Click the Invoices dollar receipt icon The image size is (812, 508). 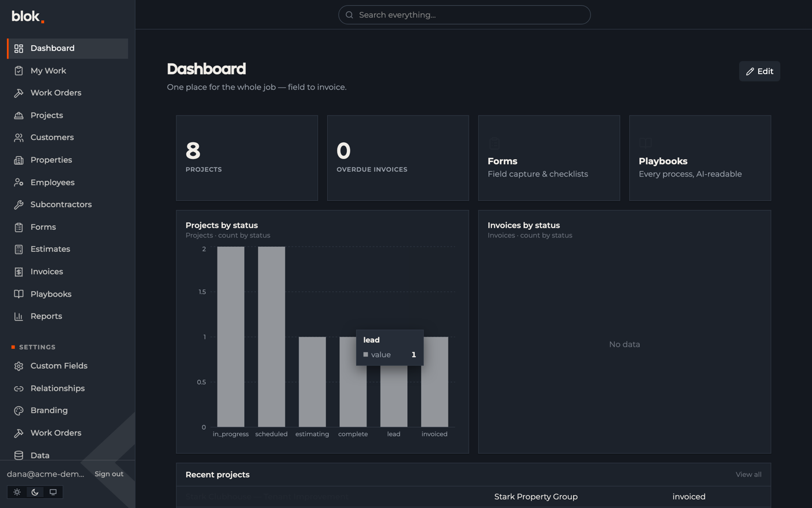point(19,272)
